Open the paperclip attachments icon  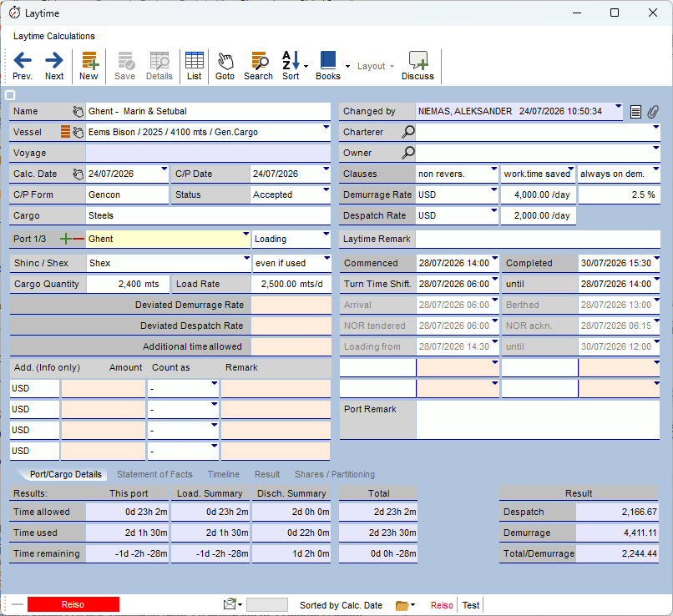click(x=653, y=112)
